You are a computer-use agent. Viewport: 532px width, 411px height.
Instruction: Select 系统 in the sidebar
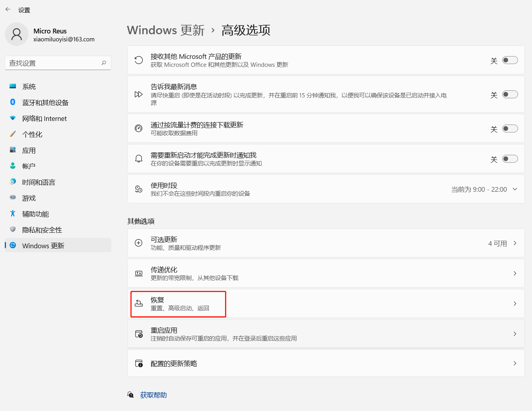pos(58,86)
